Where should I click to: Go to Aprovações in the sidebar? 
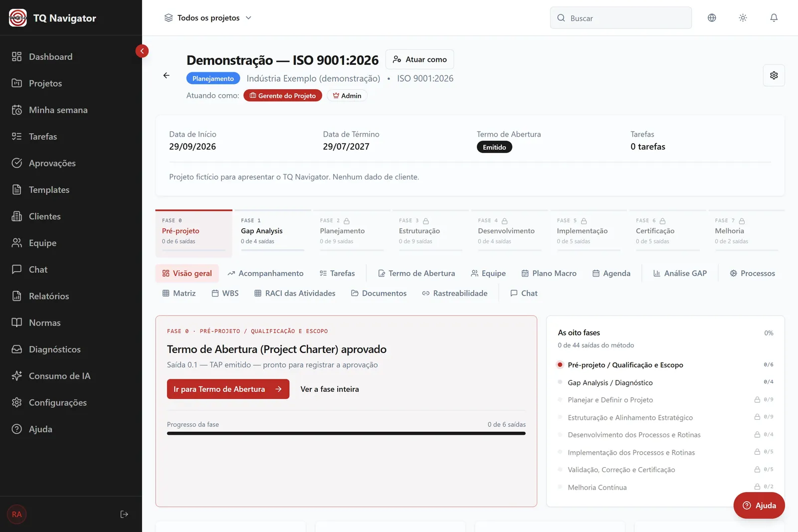coord(71,163)
